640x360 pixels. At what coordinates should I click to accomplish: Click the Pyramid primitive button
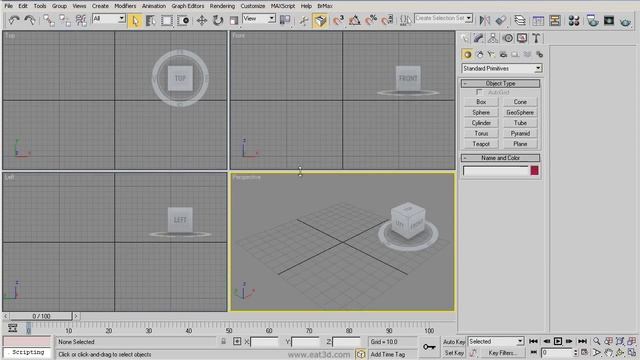pos(520,133)
